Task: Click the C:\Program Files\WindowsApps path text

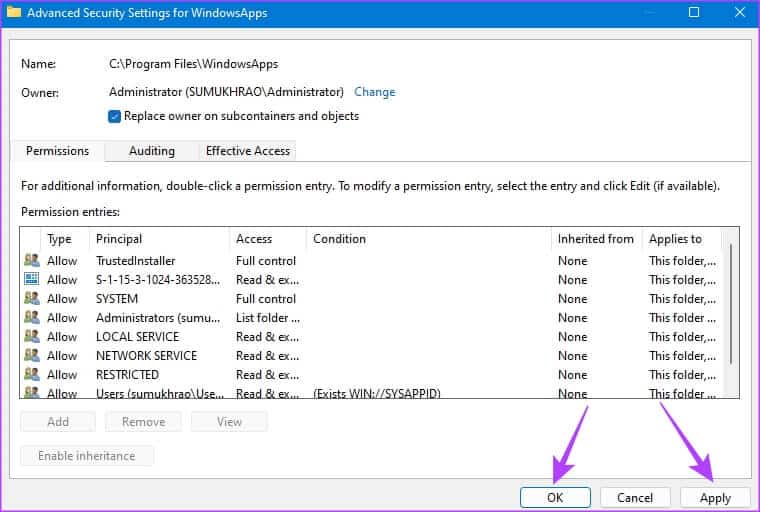Action: [x=193, y=64]
